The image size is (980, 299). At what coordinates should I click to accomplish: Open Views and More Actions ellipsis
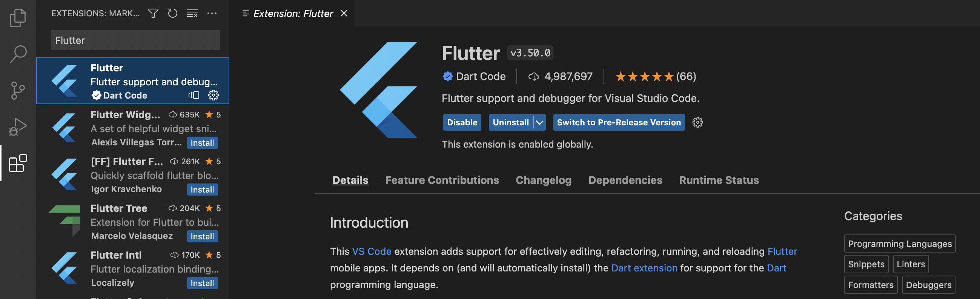pos(212,13)
